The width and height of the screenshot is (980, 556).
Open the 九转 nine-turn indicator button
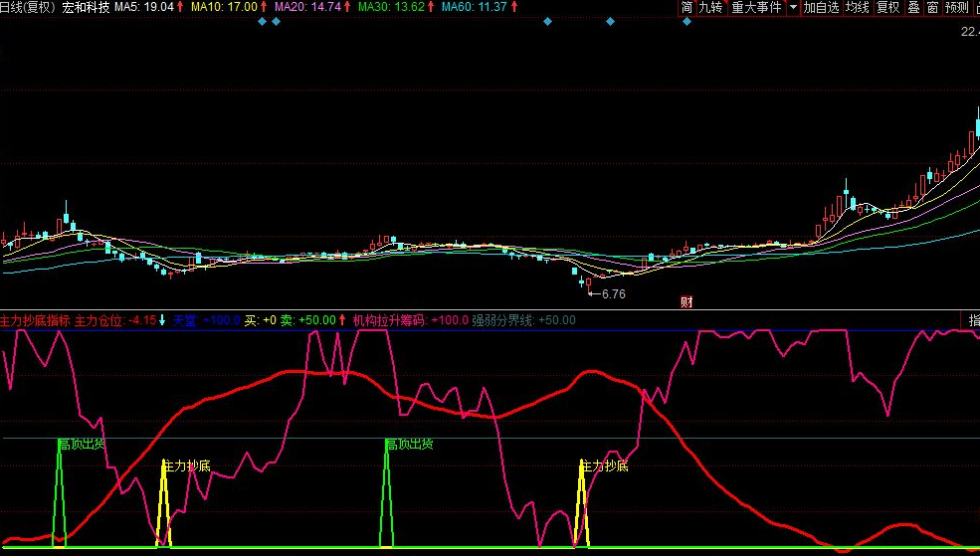coord(711,8)
